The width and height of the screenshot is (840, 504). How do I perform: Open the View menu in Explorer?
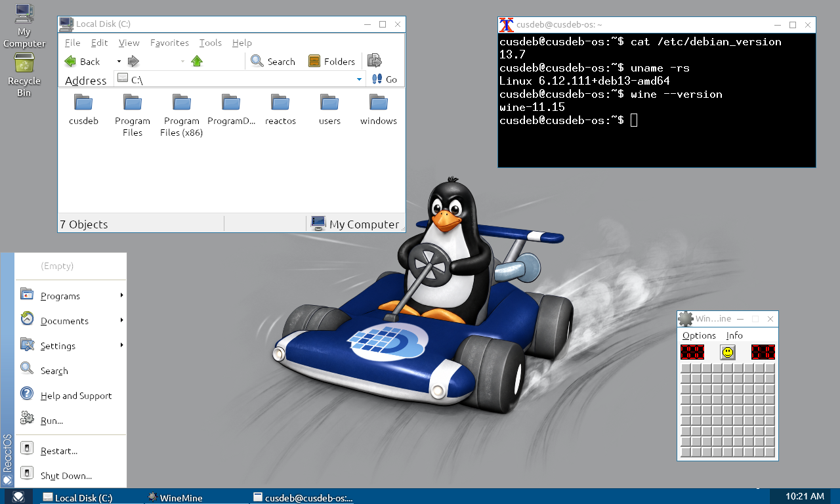pyautogui.click(x=129, y=43)
